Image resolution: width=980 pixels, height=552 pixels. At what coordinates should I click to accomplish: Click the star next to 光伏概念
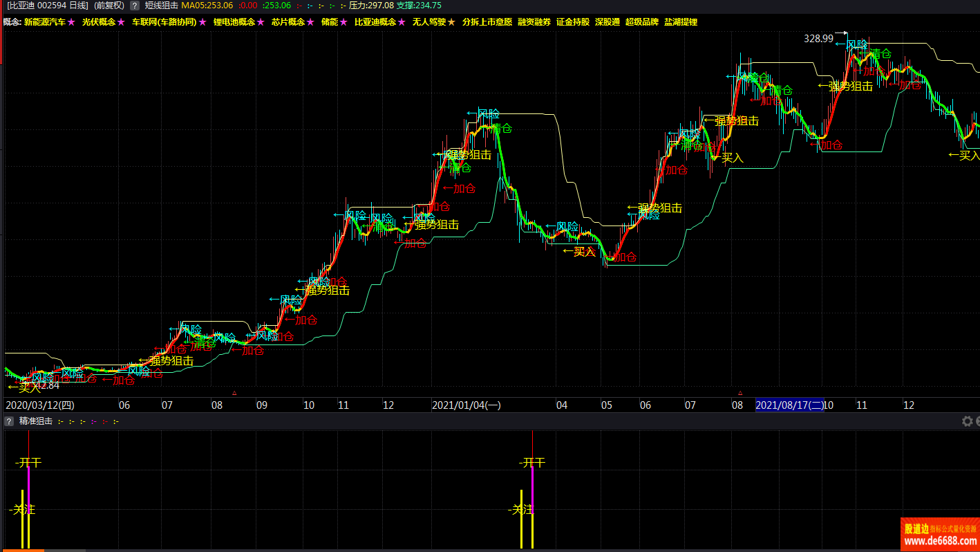tap(121, 22)
